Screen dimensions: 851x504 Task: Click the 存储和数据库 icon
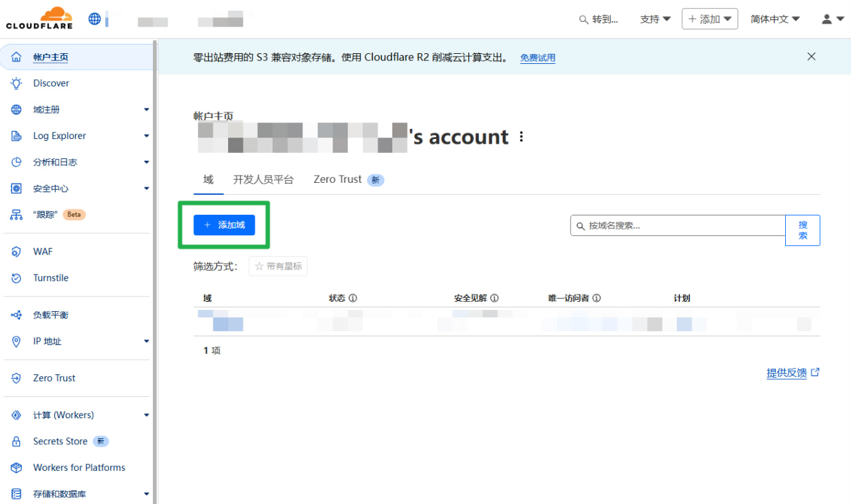(17, 494)
